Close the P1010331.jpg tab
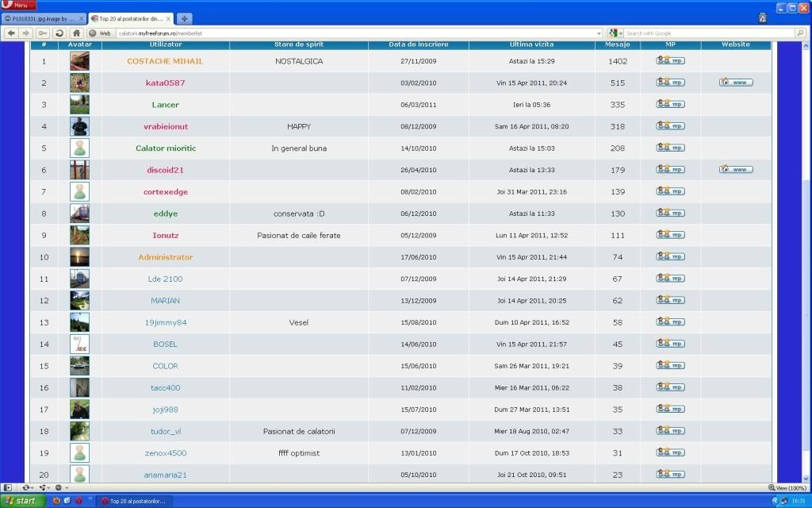812x508 pixels. tap(82, 19)
